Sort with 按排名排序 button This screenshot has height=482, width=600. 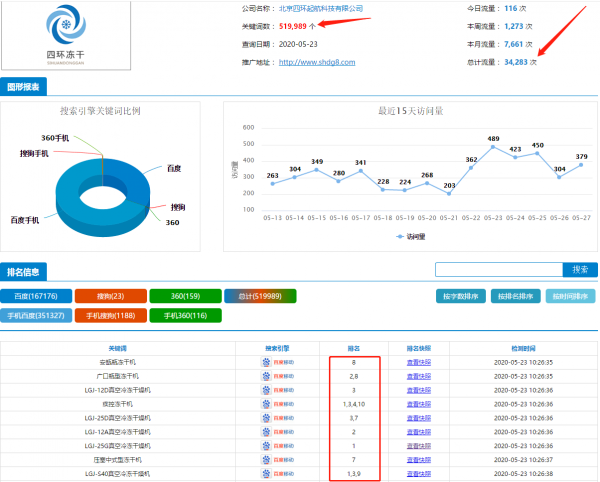[x=516, y=297]
